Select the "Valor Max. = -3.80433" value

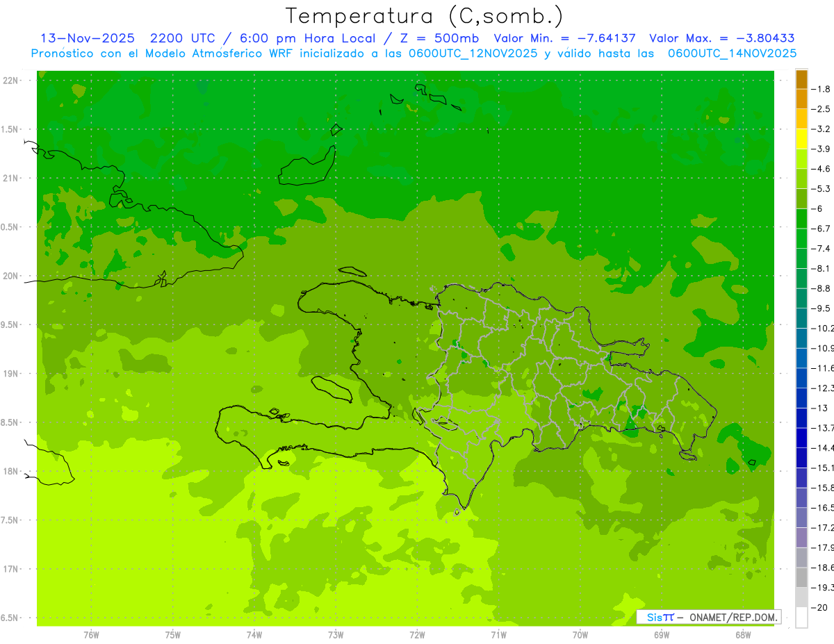721,38
